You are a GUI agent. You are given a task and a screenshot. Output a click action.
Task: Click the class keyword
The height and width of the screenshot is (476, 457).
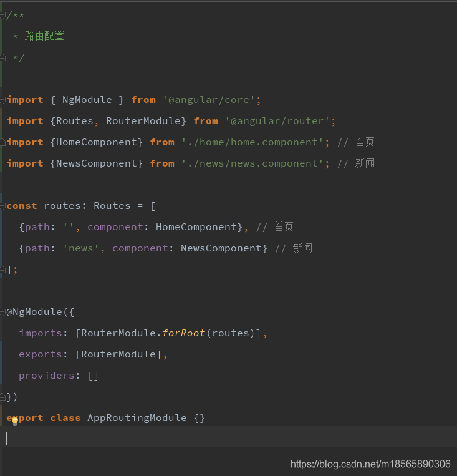(x=65, y=418)
